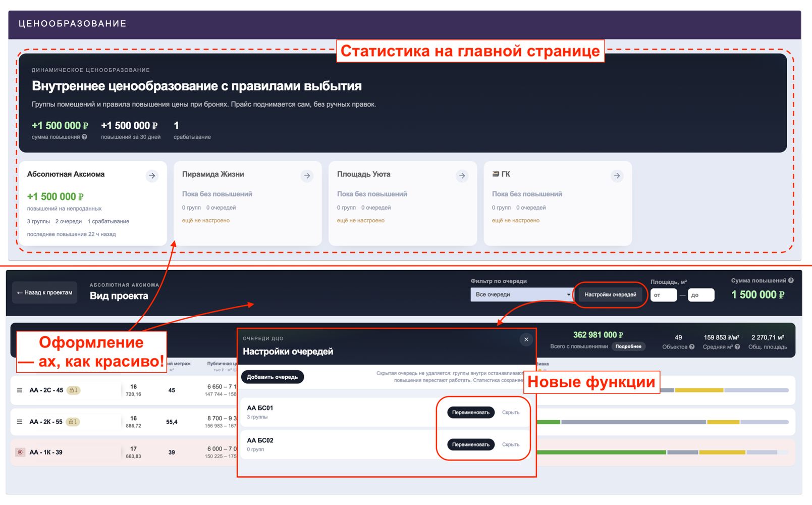
Task: Click lock badge on АА - 2К - 55
Action: (73, 422)
